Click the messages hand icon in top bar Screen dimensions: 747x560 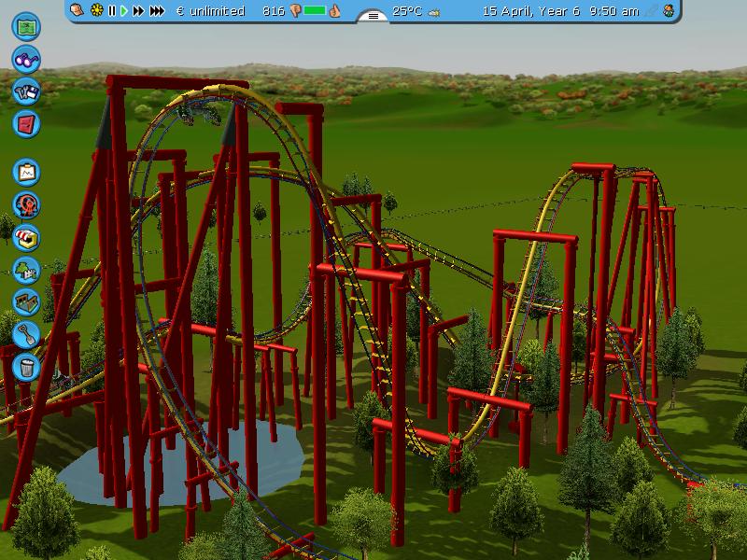point(77,10)
